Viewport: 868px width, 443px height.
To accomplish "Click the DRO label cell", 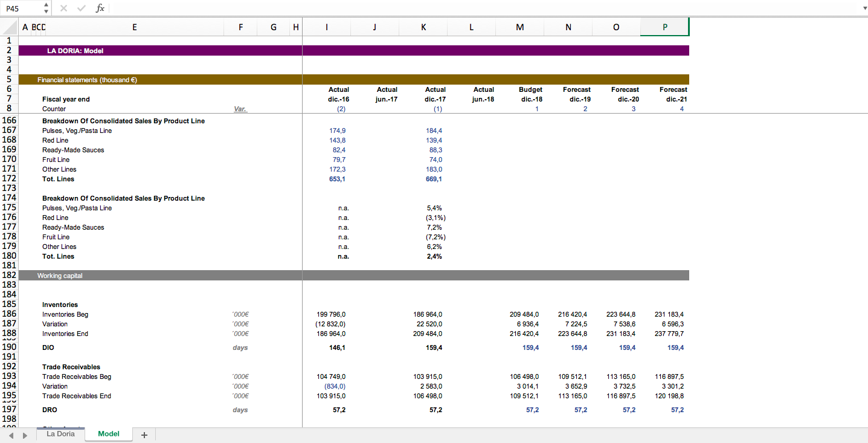I will coord(50,410).
